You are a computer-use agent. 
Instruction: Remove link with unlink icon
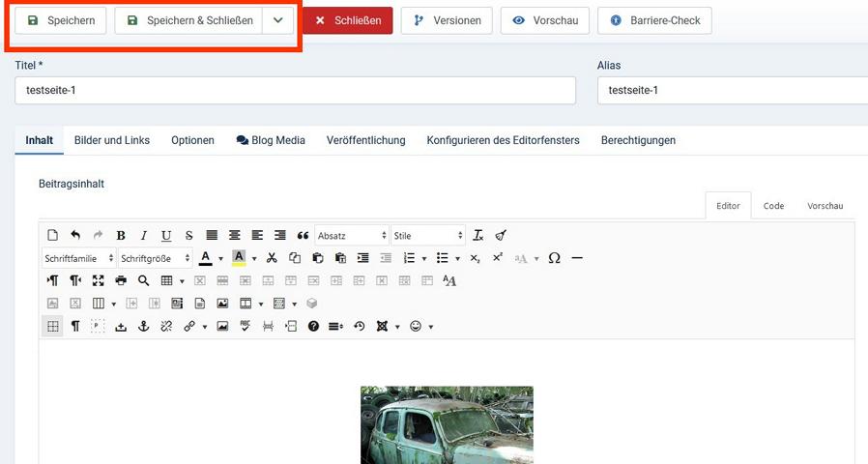[166, 326]
